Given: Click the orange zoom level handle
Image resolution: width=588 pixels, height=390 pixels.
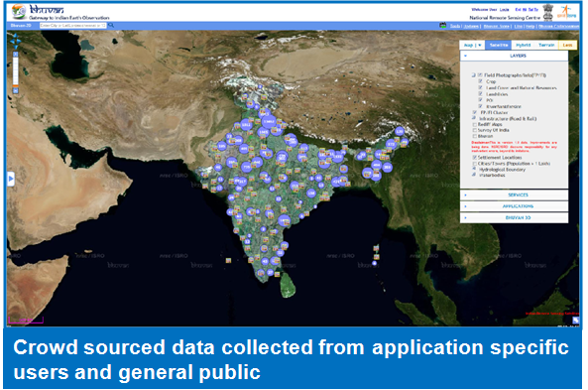Looking at the screenshot, I should point(16,86).
